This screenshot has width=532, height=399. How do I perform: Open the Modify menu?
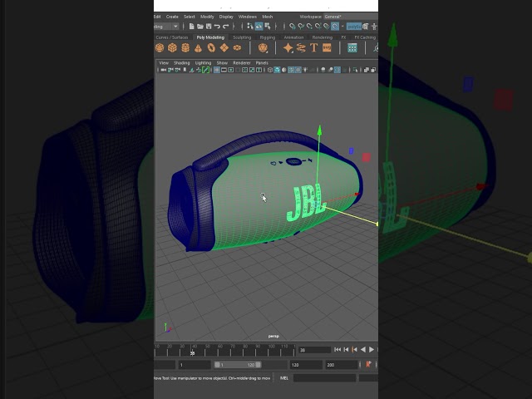(207, 17)
